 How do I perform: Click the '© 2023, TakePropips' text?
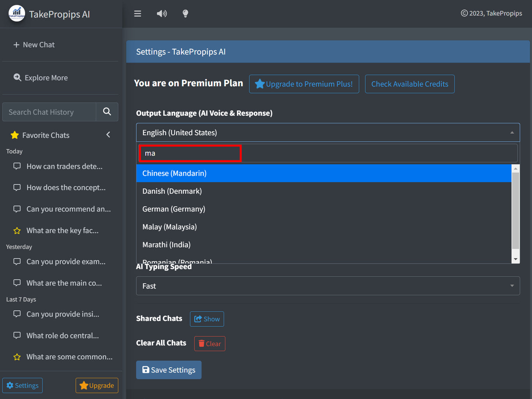(x=492, y=13)
